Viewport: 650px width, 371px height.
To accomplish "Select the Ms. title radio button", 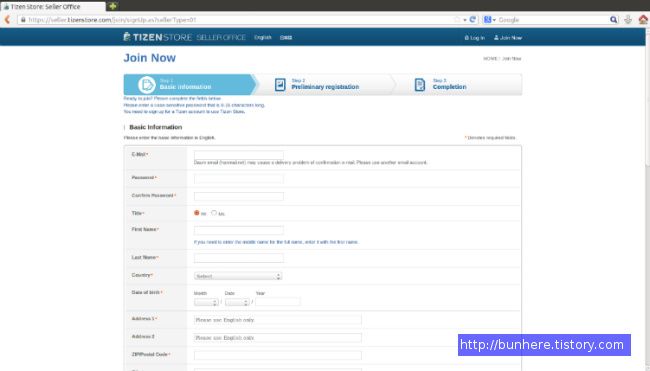I will pos(214,213).
